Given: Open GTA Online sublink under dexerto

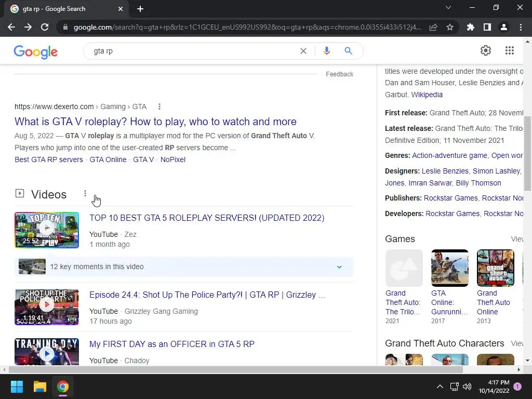Looking at the screenshot, I should click(x=108, y=159).
